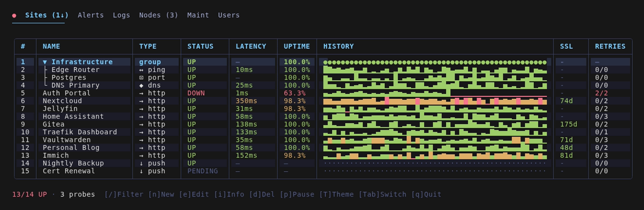644x210 pixels.
Task: Select the Nextcloud site
Action: 323,101
